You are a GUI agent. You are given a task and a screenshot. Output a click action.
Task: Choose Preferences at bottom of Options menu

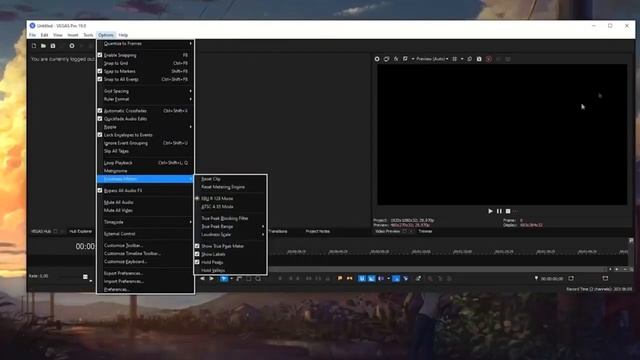click(145, 289)
